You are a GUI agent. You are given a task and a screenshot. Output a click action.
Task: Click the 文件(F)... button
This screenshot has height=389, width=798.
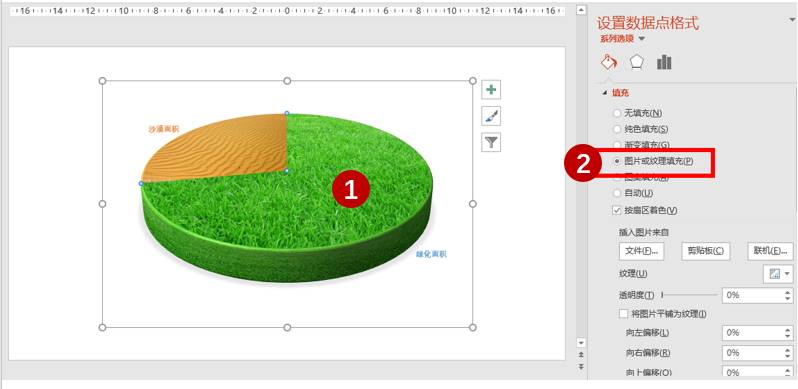pos(641,251)
